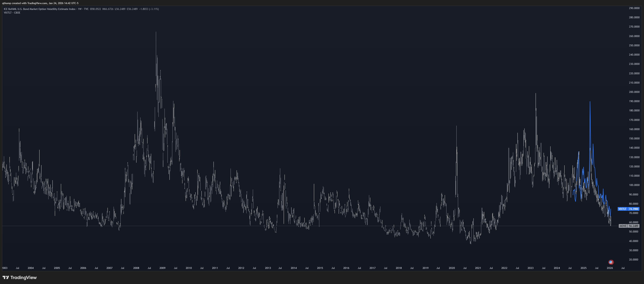
Task: Open the TradingView.com attribution text in header
Action: (x=38, y=3)
